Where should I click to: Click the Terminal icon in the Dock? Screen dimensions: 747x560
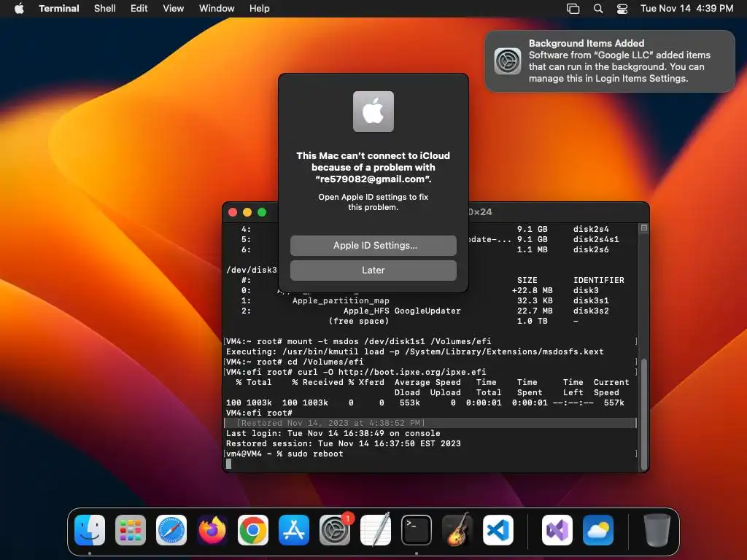[417, 530]
